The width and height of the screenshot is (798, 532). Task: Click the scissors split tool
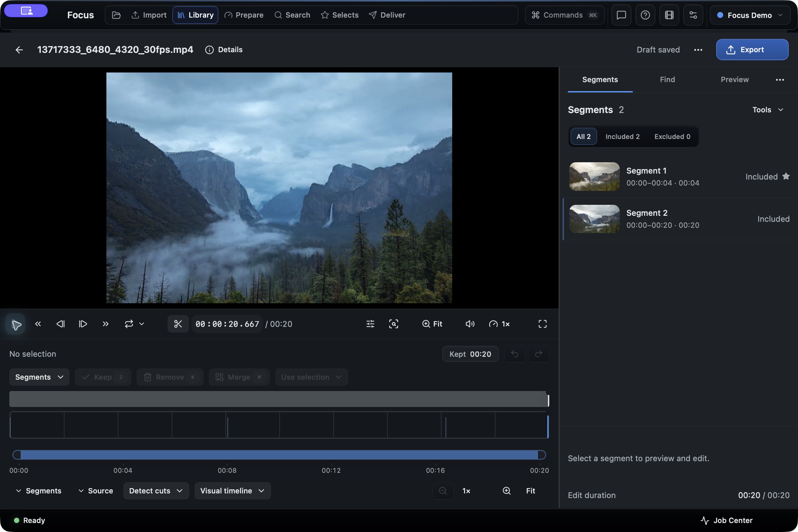[178, 324]
